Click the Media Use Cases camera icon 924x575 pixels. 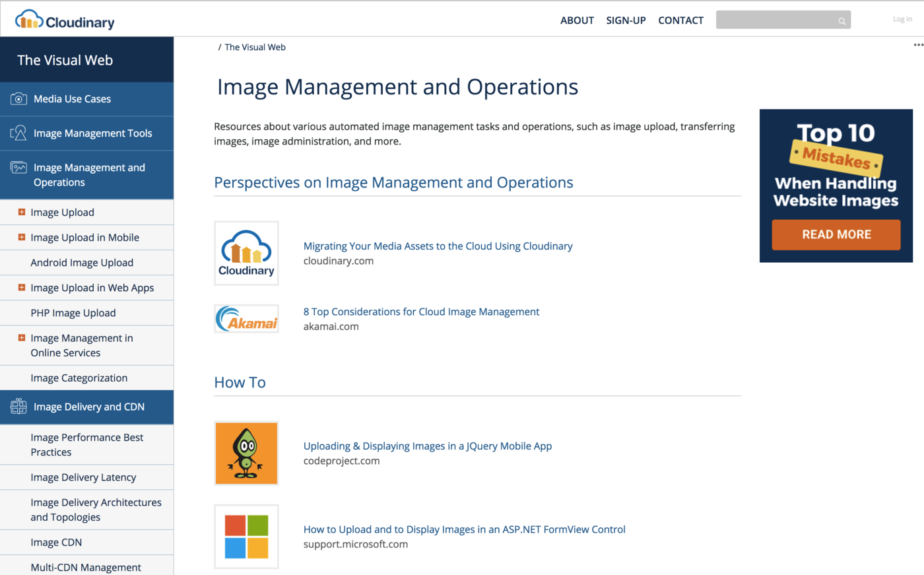[18, 99]
